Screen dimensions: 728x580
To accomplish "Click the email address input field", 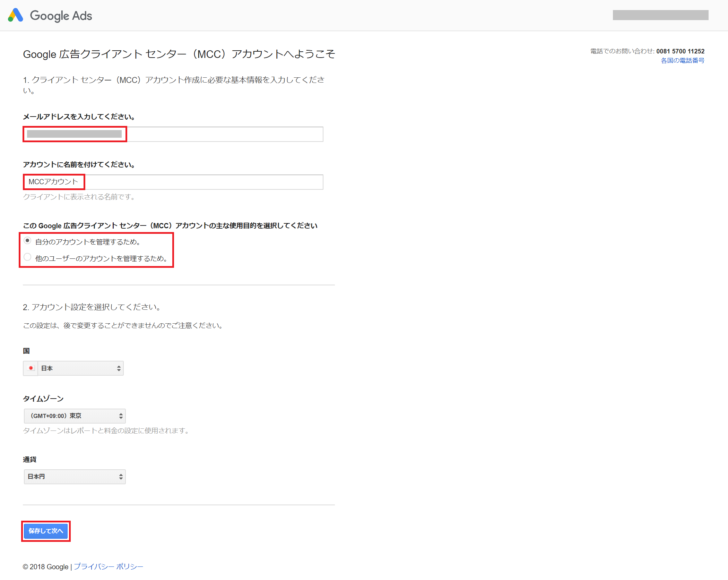I will coord(173,134).
